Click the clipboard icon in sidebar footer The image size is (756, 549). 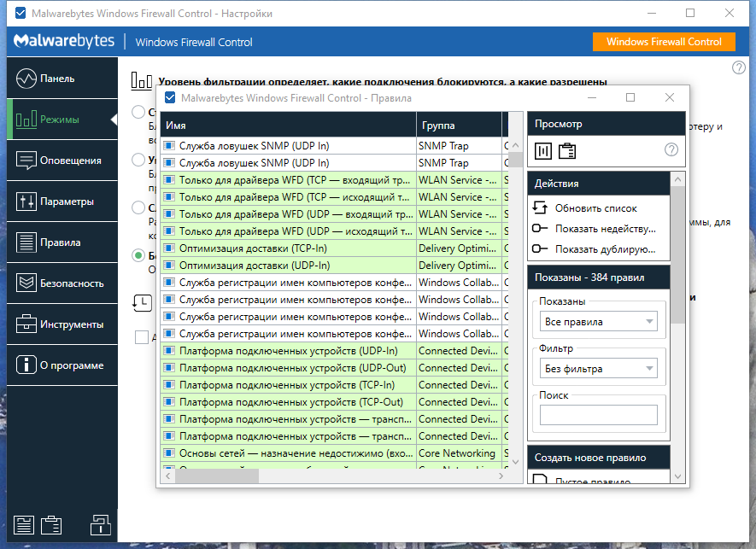pos(51,525)
